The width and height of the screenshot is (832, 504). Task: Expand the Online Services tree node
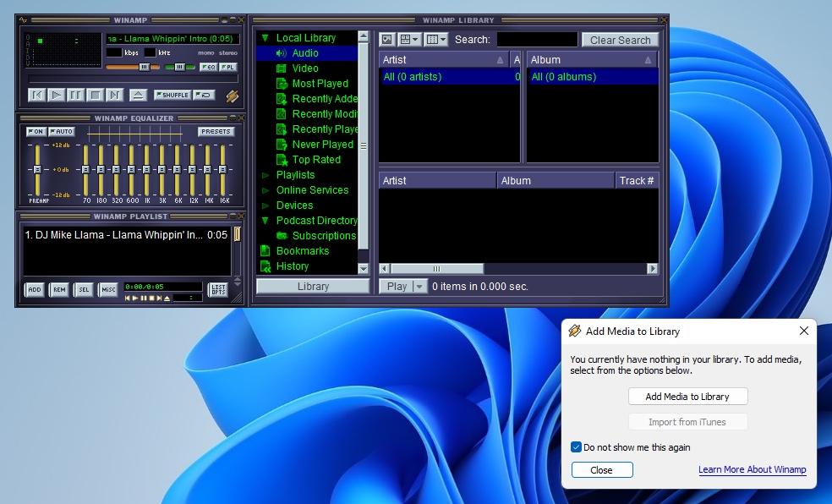tap(265, 190)
